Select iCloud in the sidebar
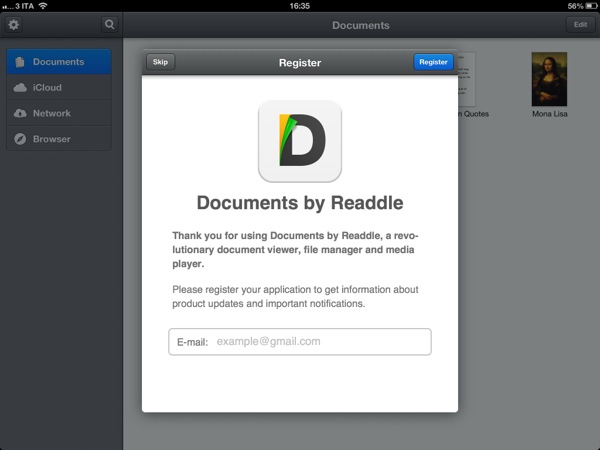The width and height of the screenshot is (600, 450). coord(59,88)
